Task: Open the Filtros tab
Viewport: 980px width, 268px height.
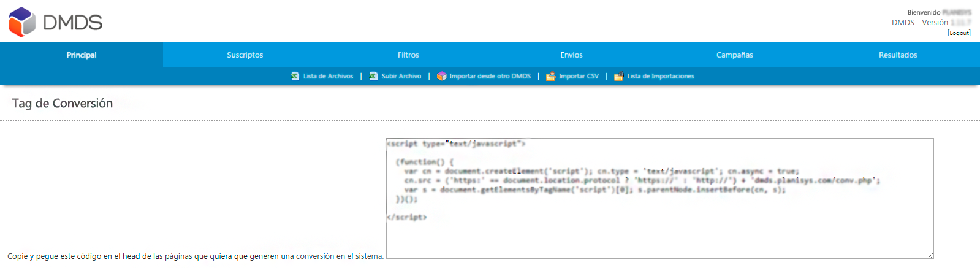Action: click(408, 55)
